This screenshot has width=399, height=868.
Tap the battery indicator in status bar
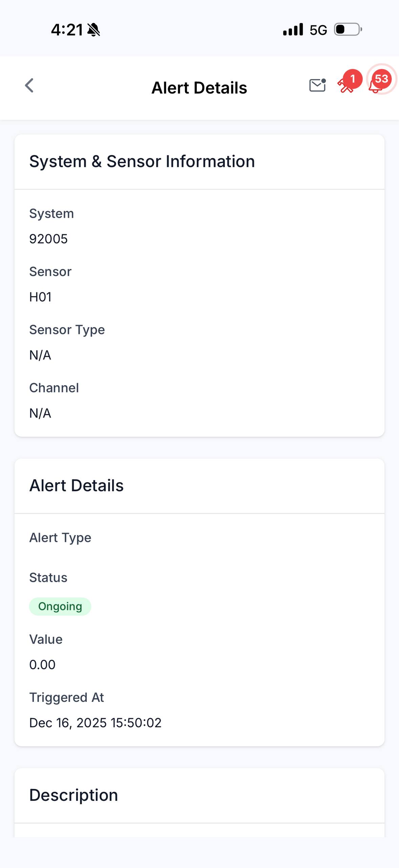click(348, 29)
